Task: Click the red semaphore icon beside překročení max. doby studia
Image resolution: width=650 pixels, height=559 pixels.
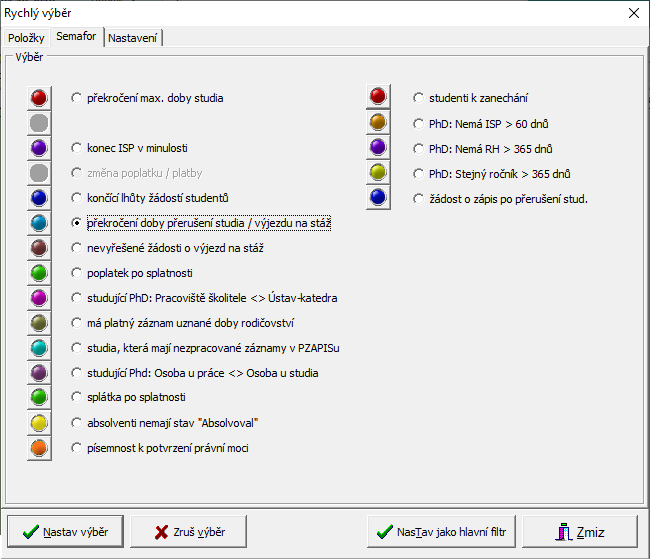Action: click(x=39, y=98)
